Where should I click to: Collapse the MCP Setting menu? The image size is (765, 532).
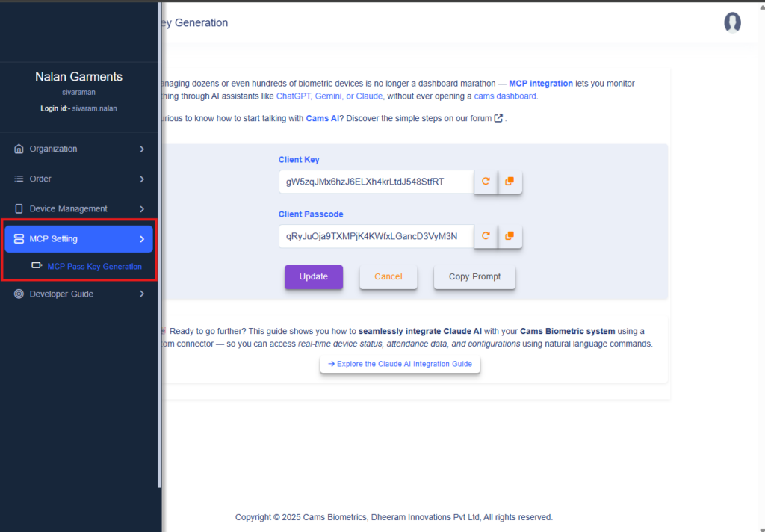tap(142, 239)
